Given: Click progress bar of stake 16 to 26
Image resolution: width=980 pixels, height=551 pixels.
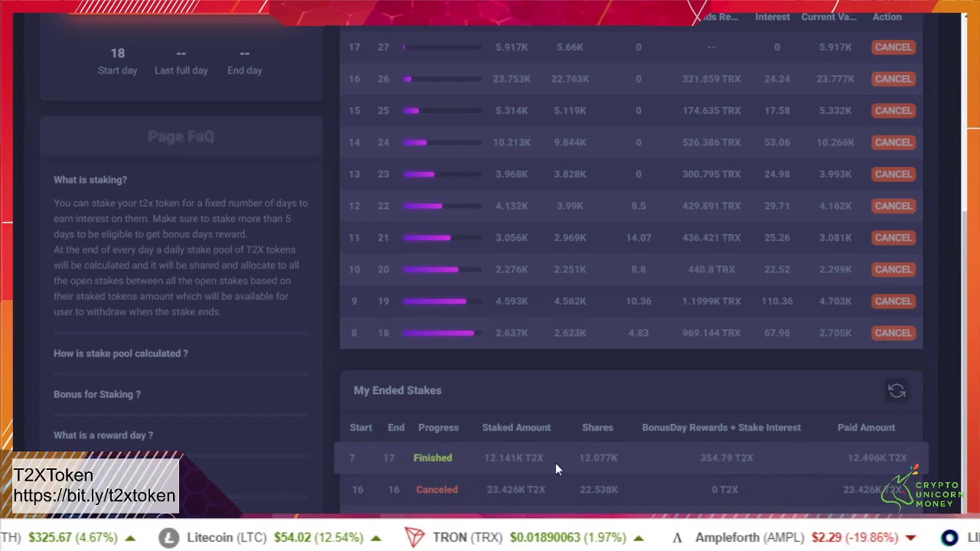Looking at the screenshot, I should [443, 79].
